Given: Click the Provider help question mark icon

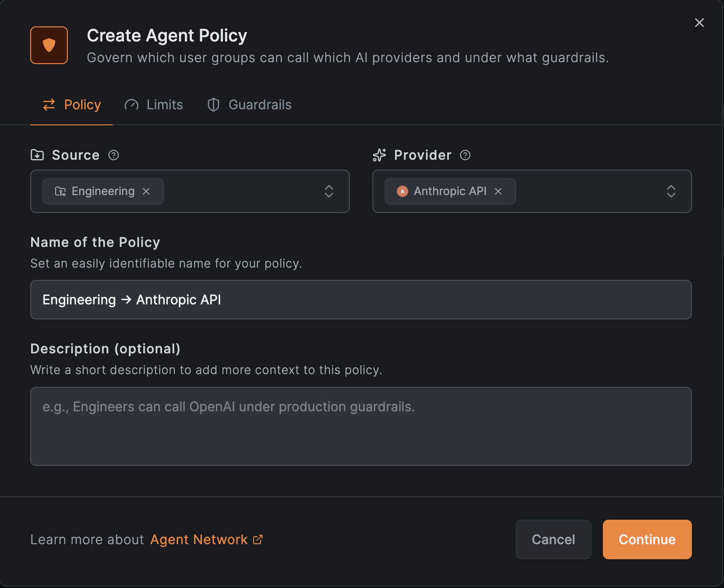Looking at the screenshot, I should pos(465,155).
